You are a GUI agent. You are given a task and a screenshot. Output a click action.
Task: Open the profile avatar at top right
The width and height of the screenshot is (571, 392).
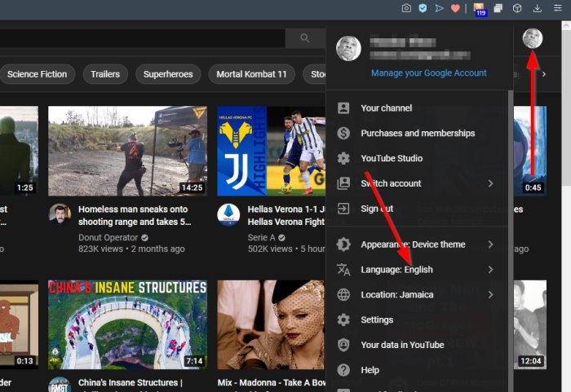(533, 38)
